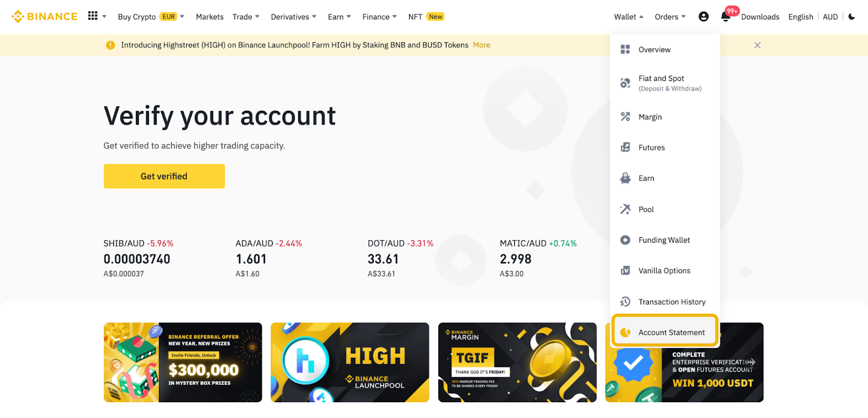
Task: Click the Get verified button
Action: [x=164, y=176]
